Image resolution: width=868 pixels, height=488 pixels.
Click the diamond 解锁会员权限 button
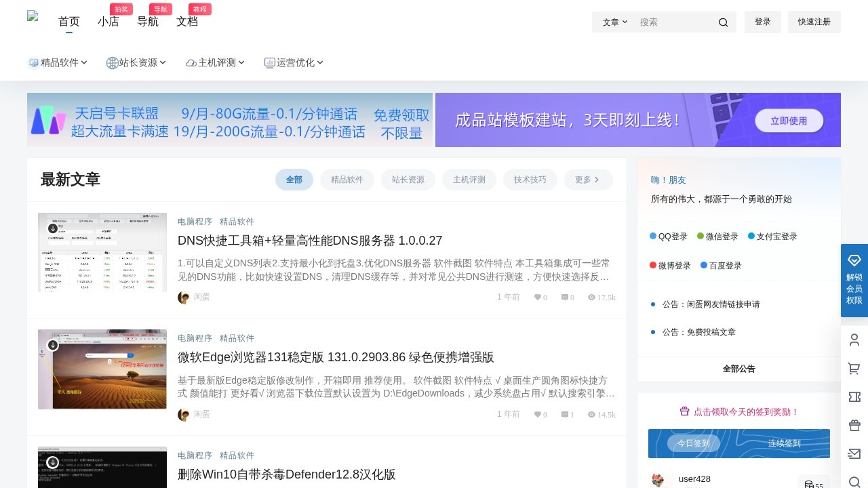(x=854, y=281)
